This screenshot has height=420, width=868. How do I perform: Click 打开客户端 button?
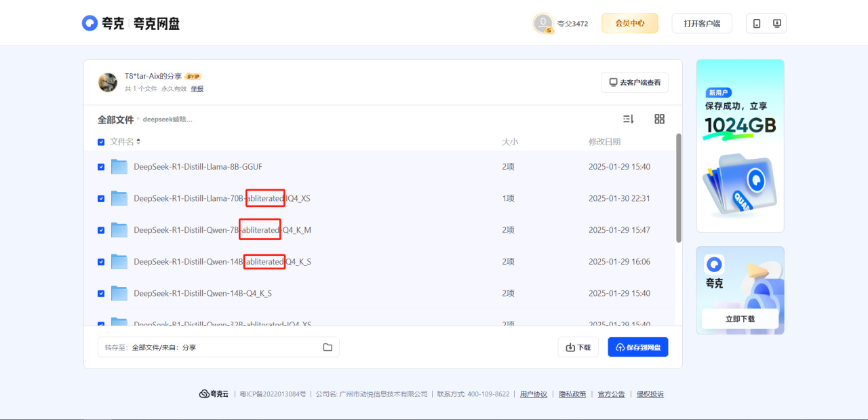click(x=702, y=23)
